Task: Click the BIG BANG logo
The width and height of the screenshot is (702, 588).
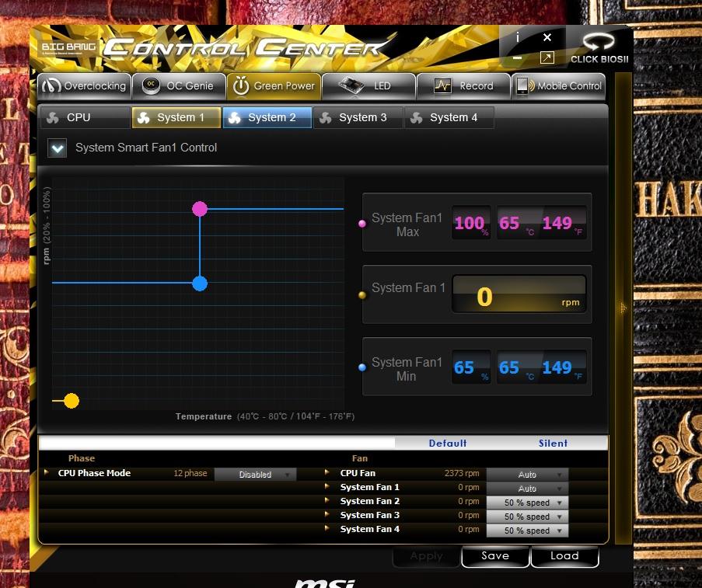Action: [x=68, y=47]
